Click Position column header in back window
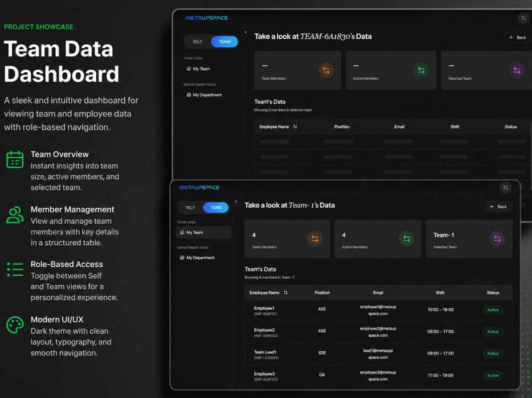 tap(342, 126)
